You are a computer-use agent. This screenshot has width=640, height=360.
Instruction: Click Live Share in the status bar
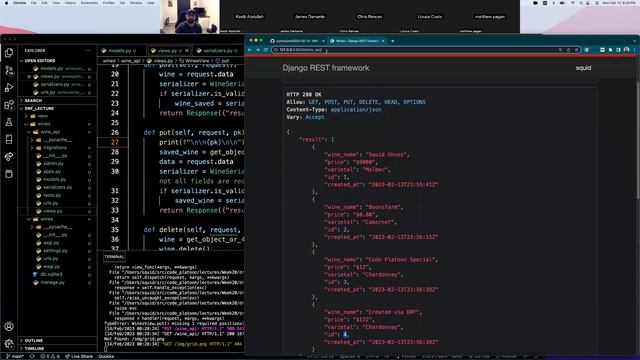(x=79, y=356)
